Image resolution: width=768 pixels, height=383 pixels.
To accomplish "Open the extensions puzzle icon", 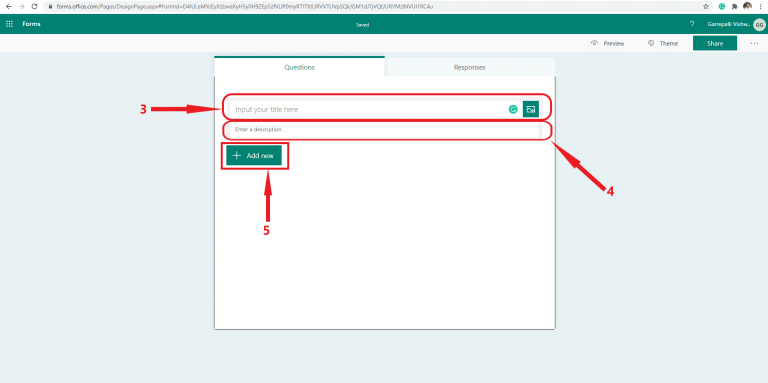I will [734, 7].
